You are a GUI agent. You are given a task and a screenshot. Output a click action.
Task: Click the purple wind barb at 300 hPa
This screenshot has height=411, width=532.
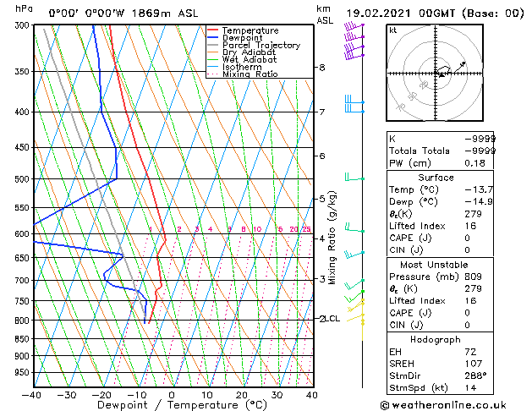pyautogui.click(x=354, y=25)
